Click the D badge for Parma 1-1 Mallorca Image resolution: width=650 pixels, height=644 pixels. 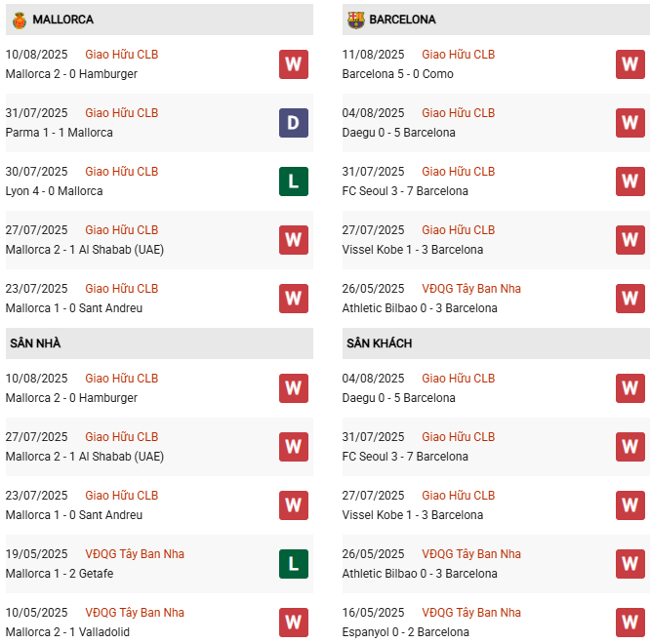pyautogui.click(x=293, y=123)
